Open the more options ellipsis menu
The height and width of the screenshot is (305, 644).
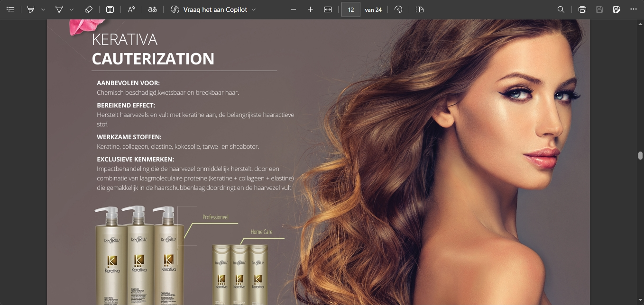tap(634, 9)
